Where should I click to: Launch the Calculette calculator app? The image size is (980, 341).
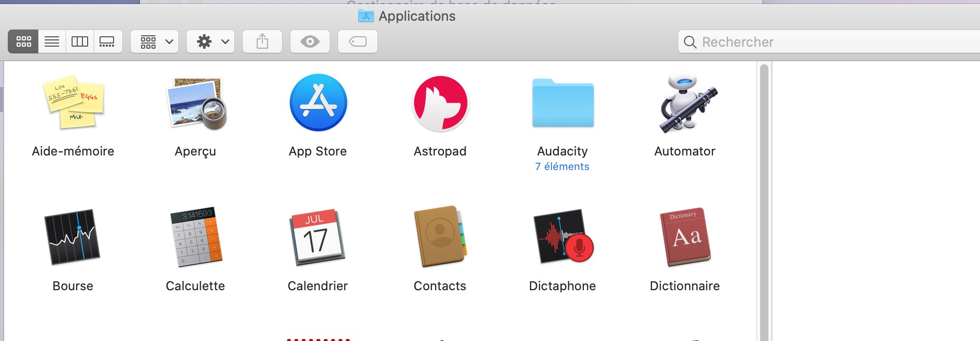pos(195,237)
